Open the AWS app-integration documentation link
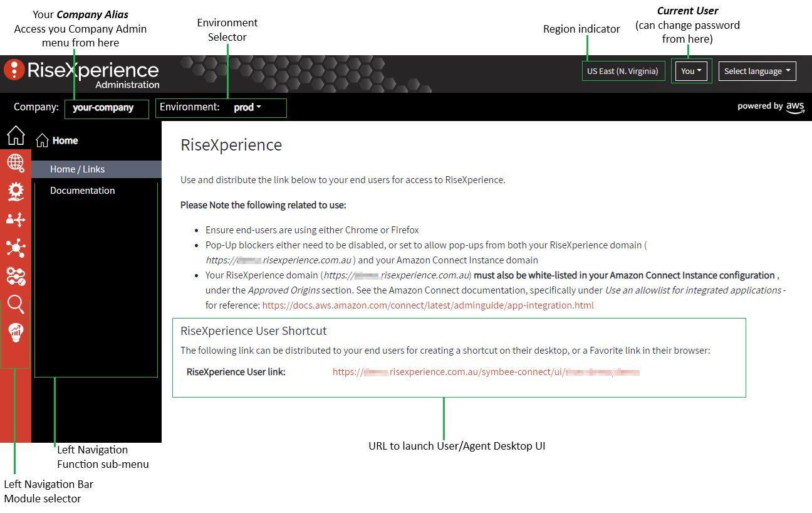This screenshot has width=812, height=513. (428, 305)
